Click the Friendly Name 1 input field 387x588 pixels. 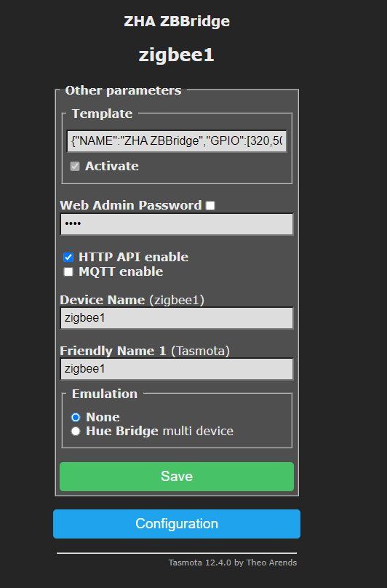point(177,369)
